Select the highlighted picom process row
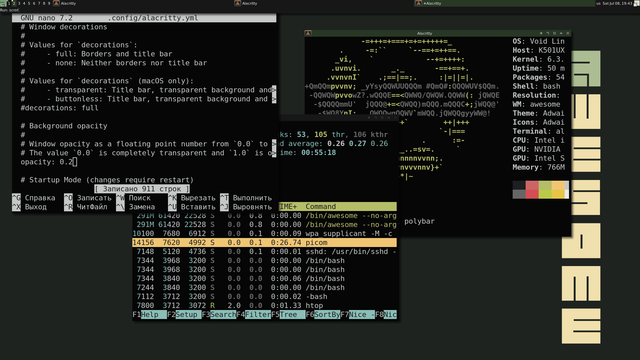640x360 pixels. (264, 242)
